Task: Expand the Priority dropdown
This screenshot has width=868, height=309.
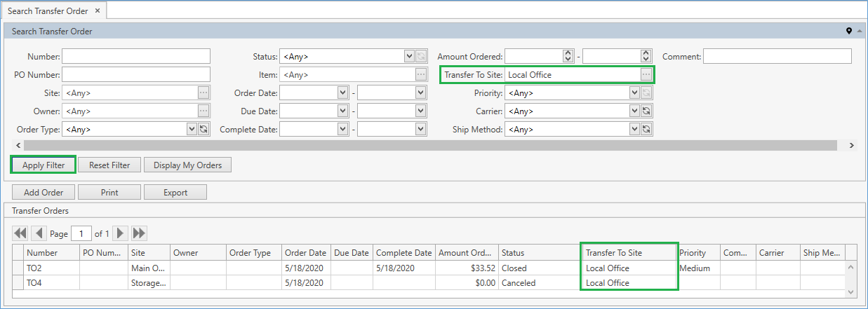Action: 634,92
